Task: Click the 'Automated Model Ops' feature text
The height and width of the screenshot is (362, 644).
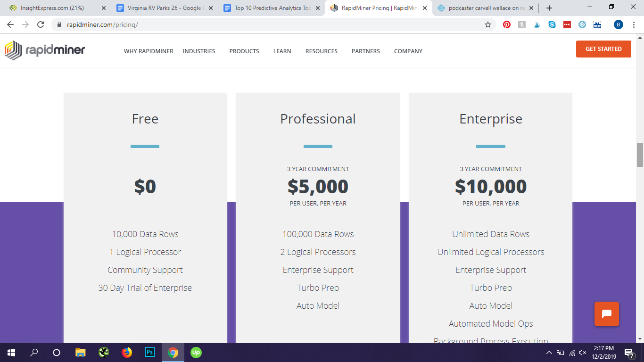Action: point(491,324)
